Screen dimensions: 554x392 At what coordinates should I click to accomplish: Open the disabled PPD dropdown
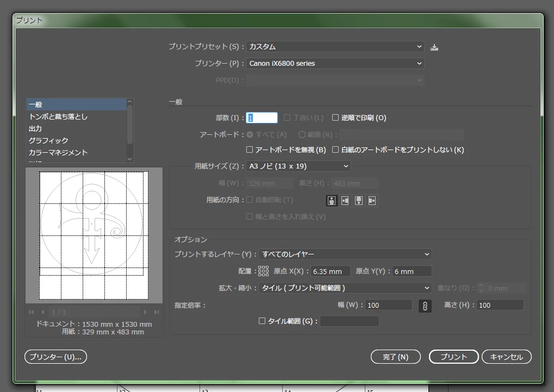[335, 80]
